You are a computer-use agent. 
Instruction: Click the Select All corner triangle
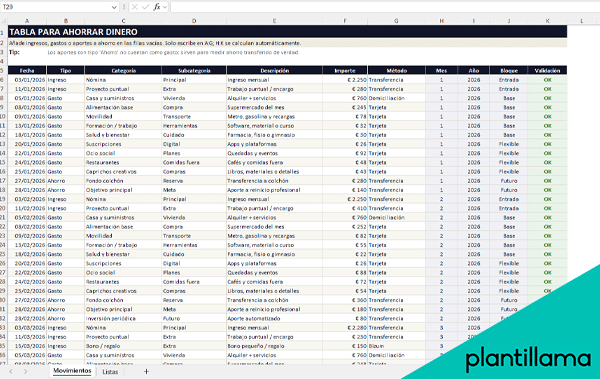3,21
